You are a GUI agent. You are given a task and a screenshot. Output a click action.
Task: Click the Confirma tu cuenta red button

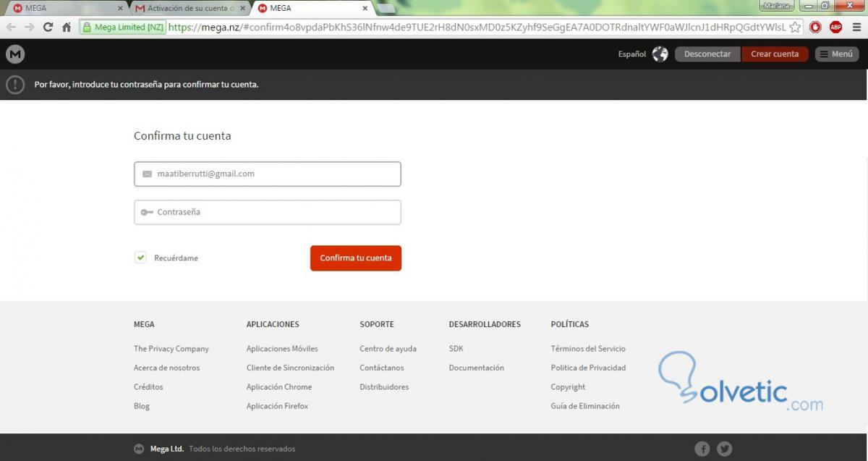pyautogui.click(x=356, y=258)
